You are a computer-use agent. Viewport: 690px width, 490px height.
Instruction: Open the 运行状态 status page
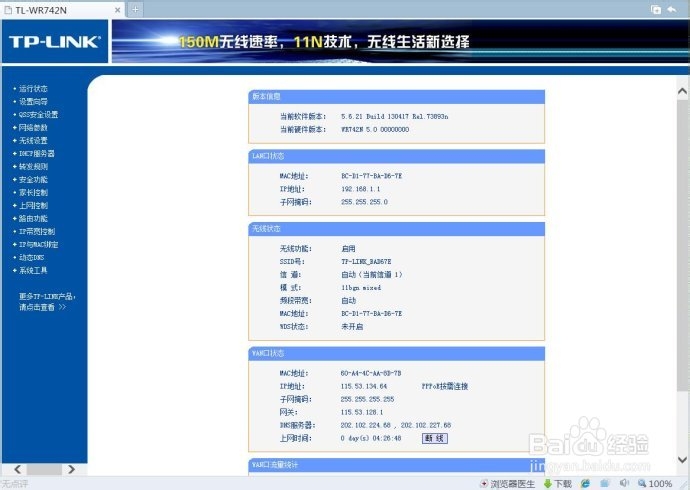(33, 89)
